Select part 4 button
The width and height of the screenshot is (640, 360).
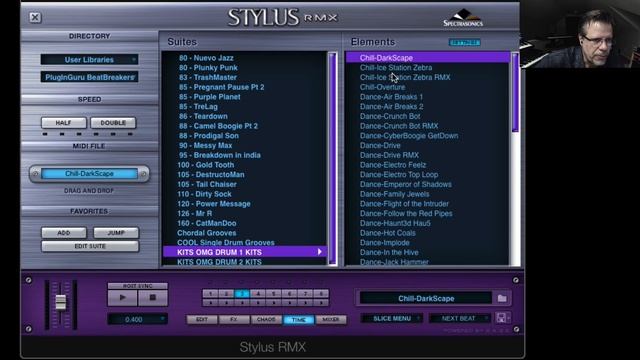point(258,293)
